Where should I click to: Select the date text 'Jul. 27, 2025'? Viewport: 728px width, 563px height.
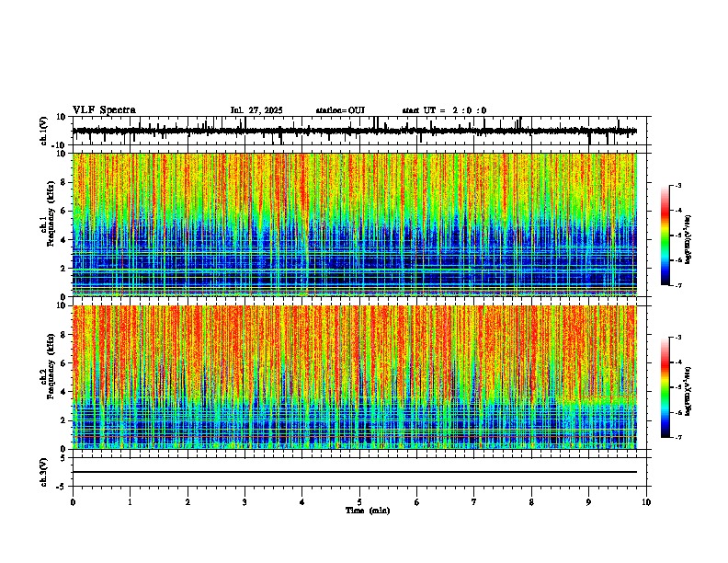(256, 110)
